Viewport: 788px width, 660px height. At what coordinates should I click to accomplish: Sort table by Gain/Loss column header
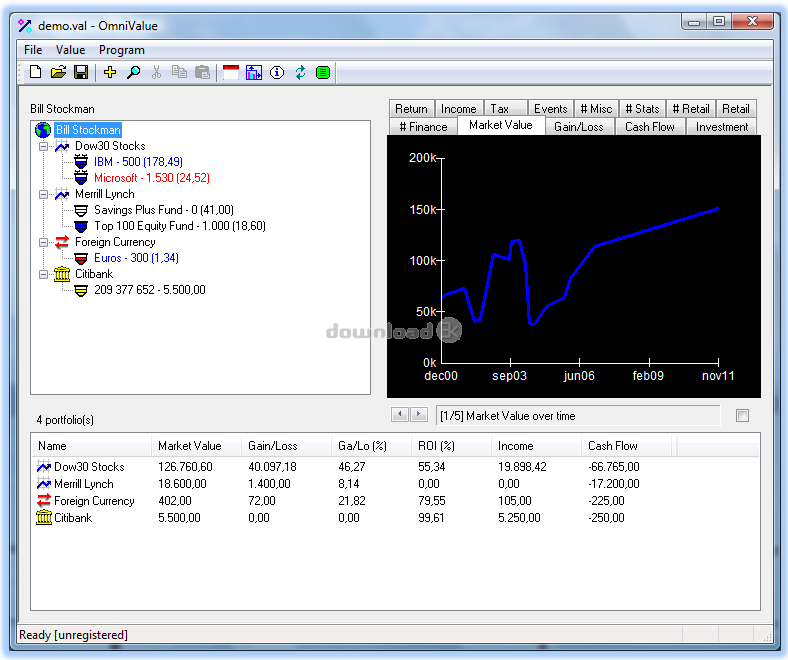(x=286, y=446)
